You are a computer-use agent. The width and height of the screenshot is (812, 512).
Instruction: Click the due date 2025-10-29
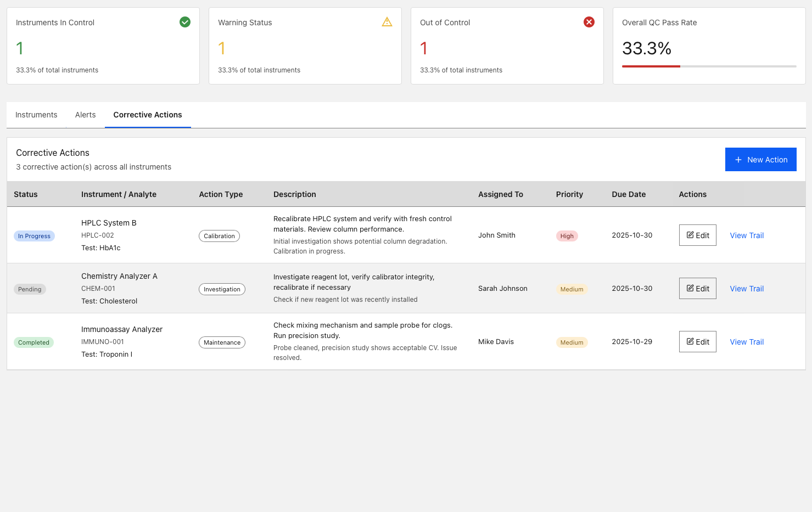pyautogui.click(x=632, y=342)
